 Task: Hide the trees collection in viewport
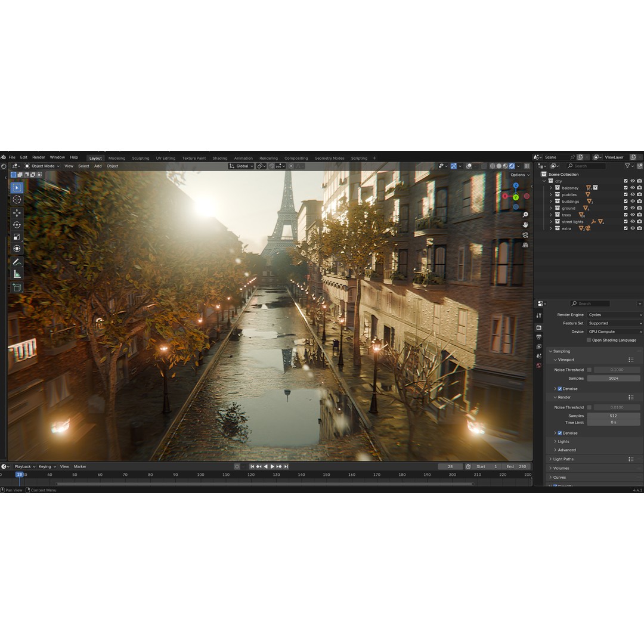point(632,215)
